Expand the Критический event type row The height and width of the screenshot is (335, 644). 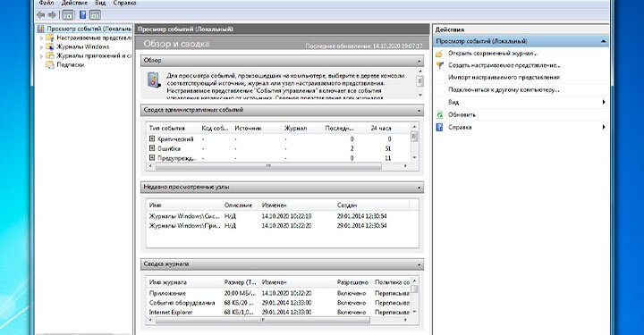pos(152,138)
